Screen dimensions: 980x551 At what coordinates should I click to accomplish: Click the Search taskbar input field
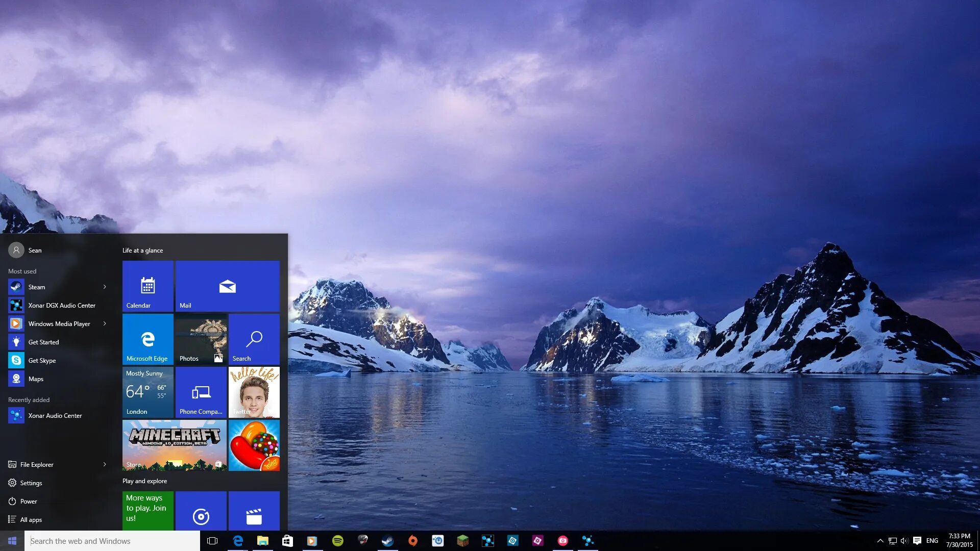tap(111, 540)
